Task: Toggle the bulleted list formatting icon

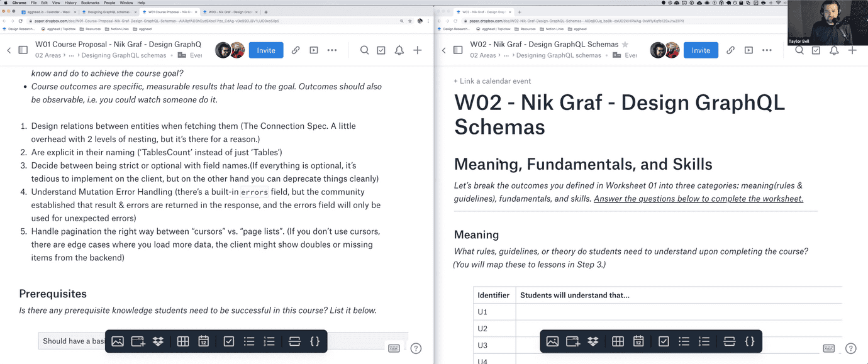Action: (x=249, y=341)
